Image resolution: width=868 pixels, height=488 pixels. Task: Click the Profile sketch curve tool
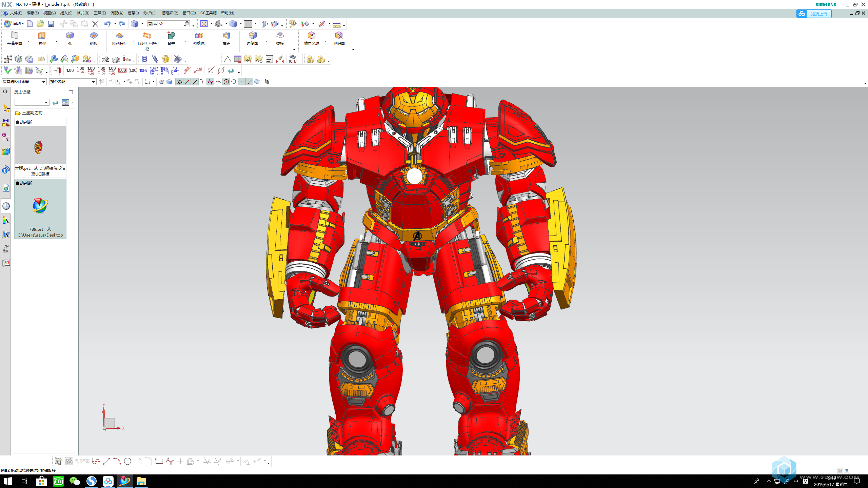[x=96, y=461]
